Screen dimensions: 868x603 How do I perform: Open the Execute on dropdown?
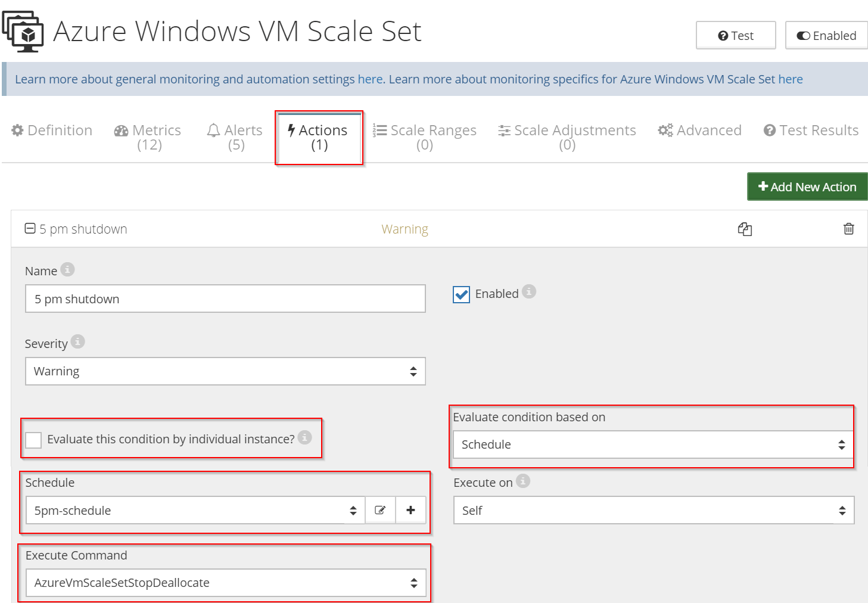pos(654,510)
